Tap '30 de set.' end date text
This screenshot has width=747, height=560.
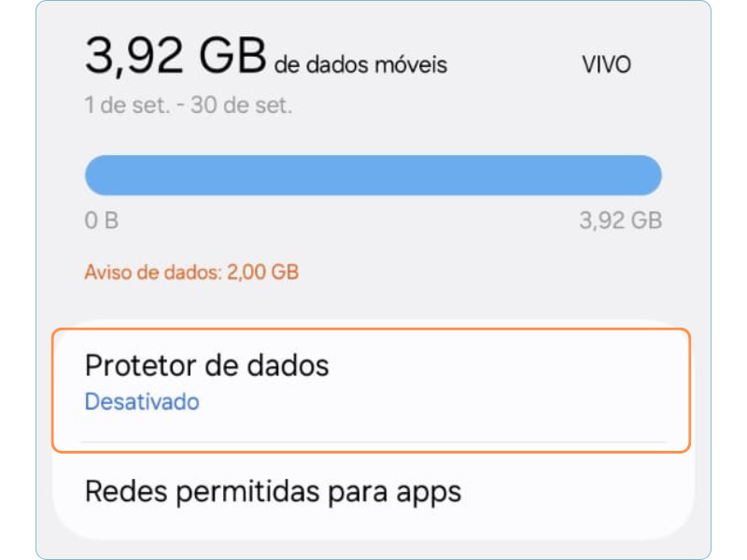click(241, 105)
